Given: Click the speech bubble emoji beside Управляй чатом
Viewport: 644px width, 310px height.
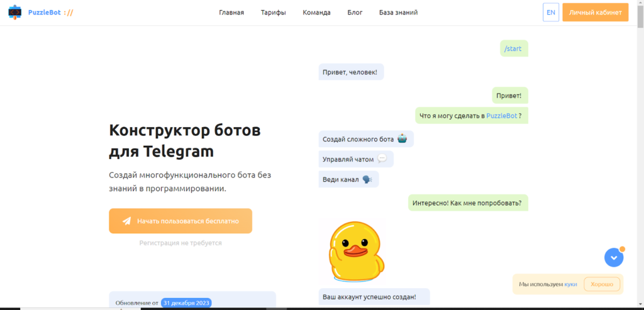Looking at the screenshot, I should tap(382, 158).
